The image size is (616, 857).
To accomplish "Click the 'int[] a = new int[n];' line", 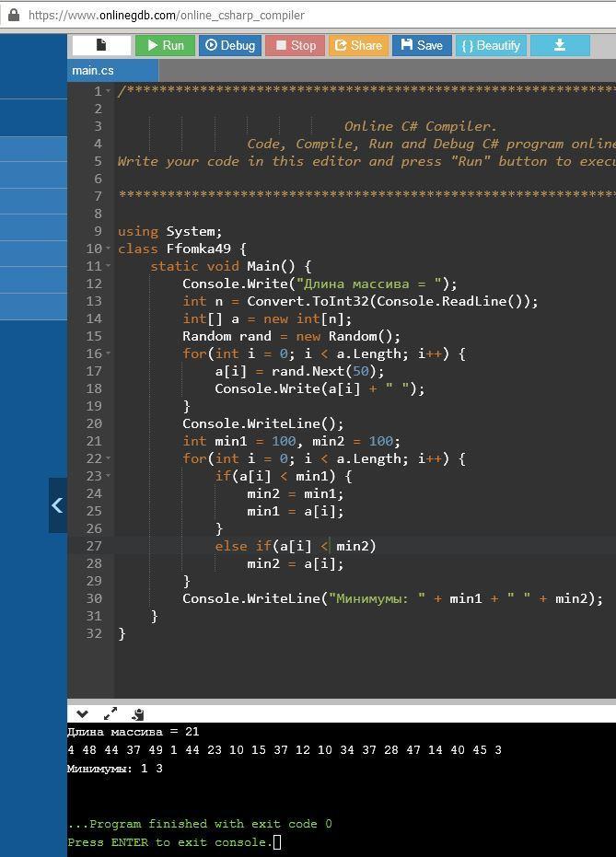I will [x=267, y=318].
